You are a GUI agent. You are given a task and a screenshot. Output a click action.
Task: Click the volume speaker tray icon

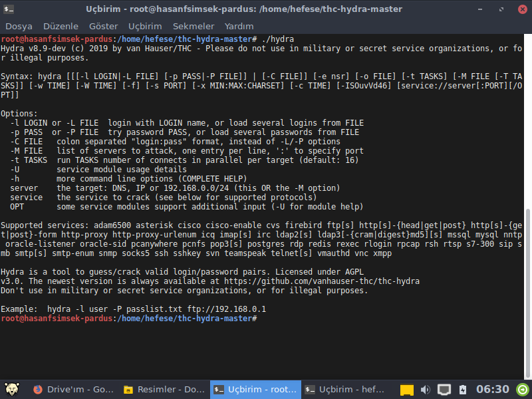(x=426, y=390)
